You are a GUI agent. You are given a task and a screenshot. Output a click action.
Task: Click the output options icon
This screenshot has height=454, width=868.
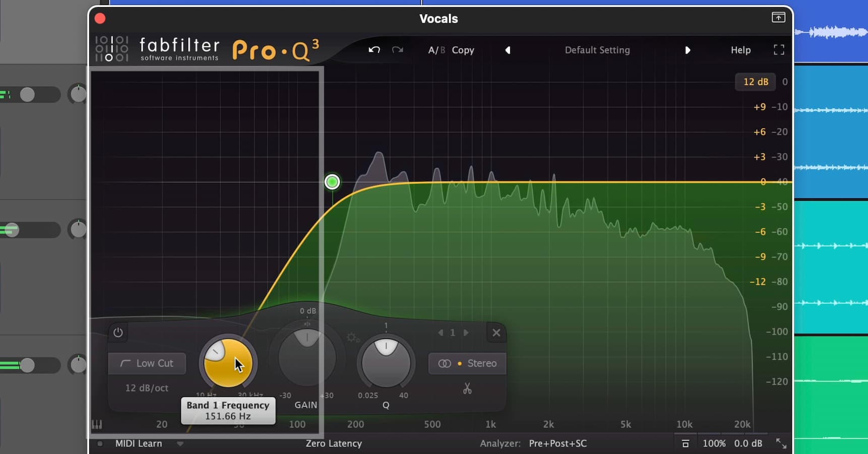[x=686, y=443]
